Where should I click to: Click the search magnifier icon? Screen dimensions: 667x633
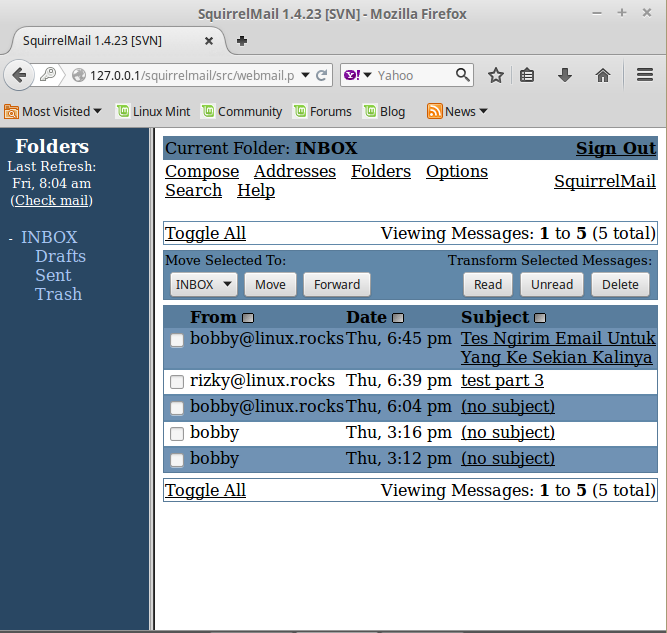[463, 75]
